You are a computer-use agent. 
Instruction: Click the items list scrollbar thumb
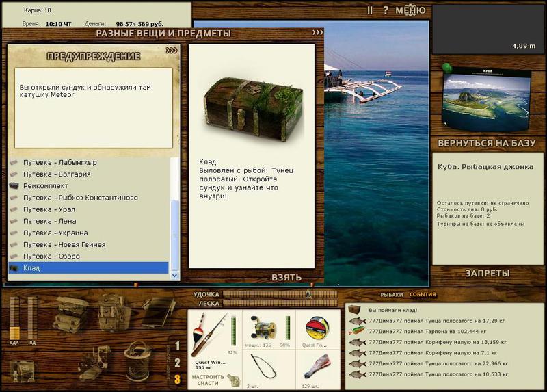(174, 235)
